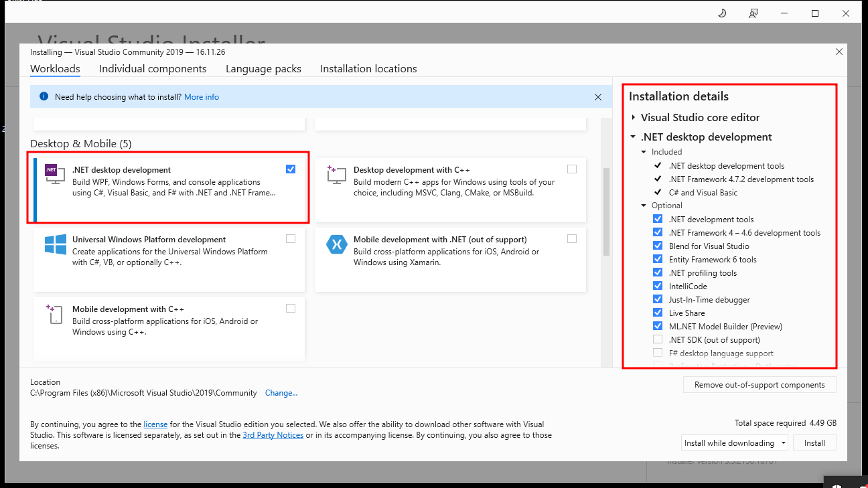
Task: Click the Xamarin mobile development icon
Action: tap(336, 244)
